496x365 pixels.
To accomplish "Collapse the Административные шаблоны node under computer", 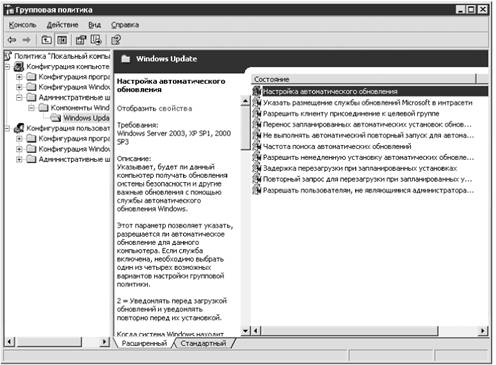I will (19, 97).
